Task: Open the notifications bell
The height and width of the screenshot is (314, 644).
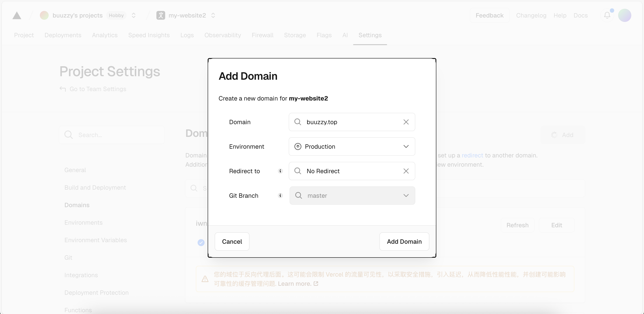Action: click(607, 16)
